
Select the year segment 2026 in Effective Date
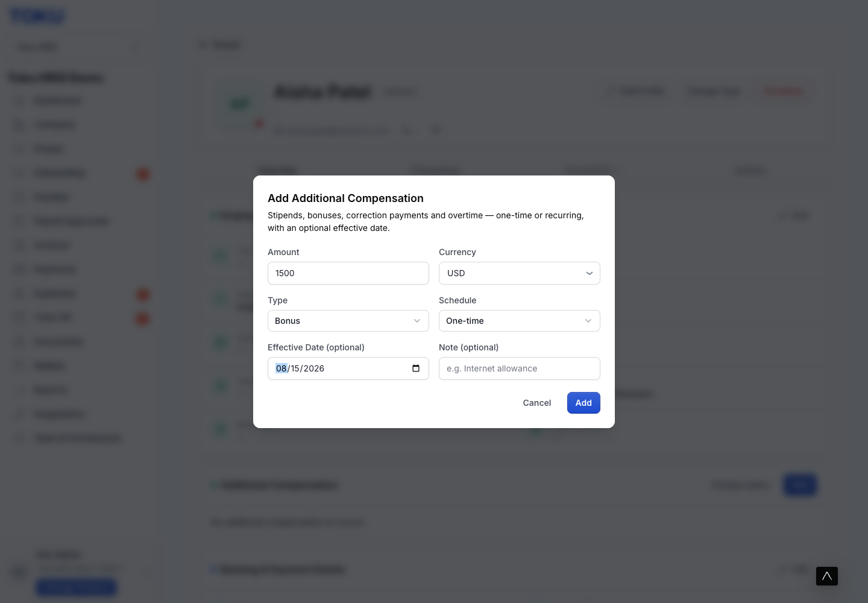pyautogui.click(x=314, y=368)
